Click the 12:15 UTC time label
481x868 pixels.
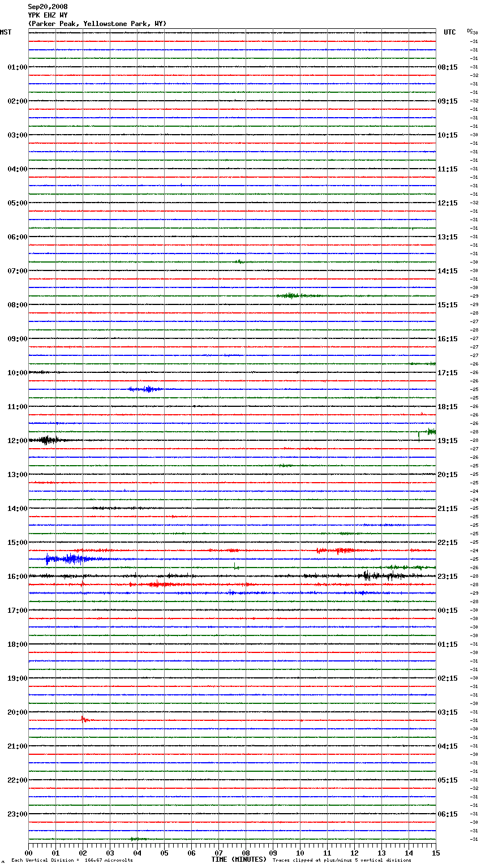pos(448,203)
